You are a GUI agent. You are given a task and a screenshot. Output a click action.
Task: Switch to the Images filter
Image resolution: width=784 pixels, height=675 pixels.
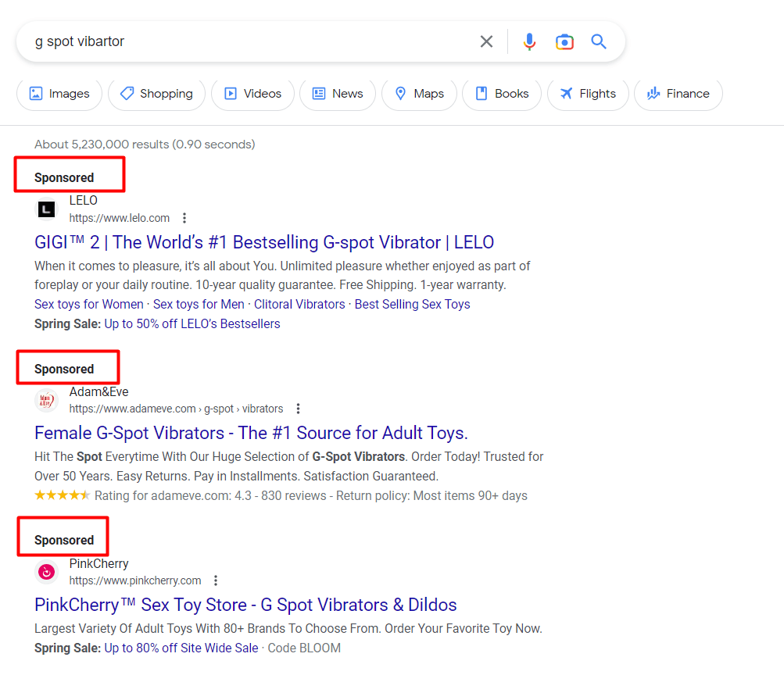click(59, 94)
